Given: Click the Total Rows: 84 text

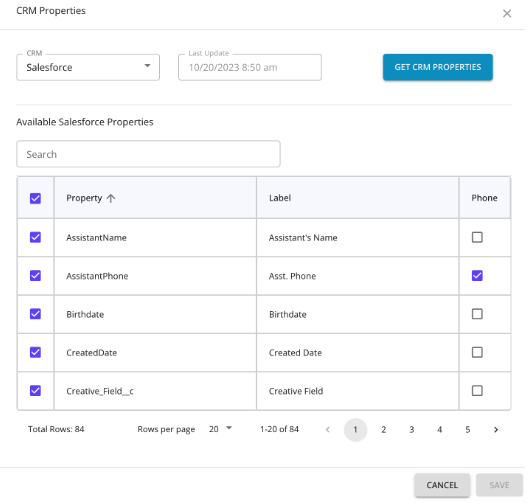Looking at the screenshot, I should click(56, 429).
